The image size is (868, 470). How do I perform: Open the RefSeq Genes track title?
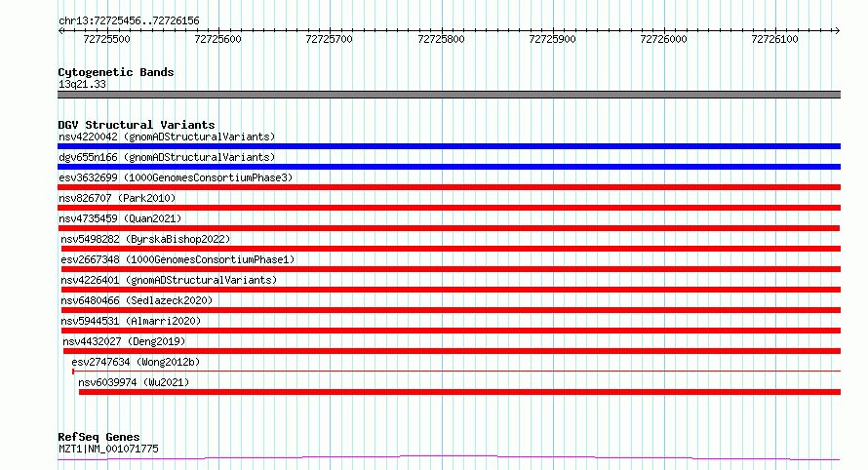pyautogui.click(x=99, y=437)
